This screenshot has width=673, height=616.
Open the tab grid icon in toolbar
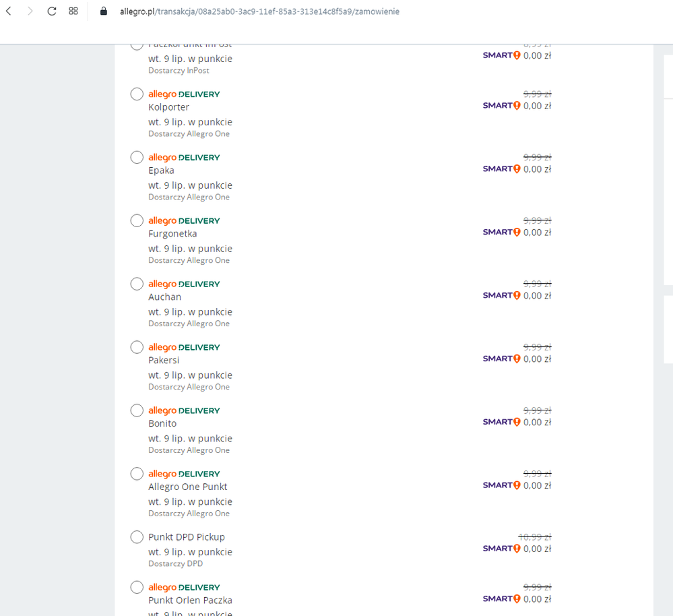73,11
